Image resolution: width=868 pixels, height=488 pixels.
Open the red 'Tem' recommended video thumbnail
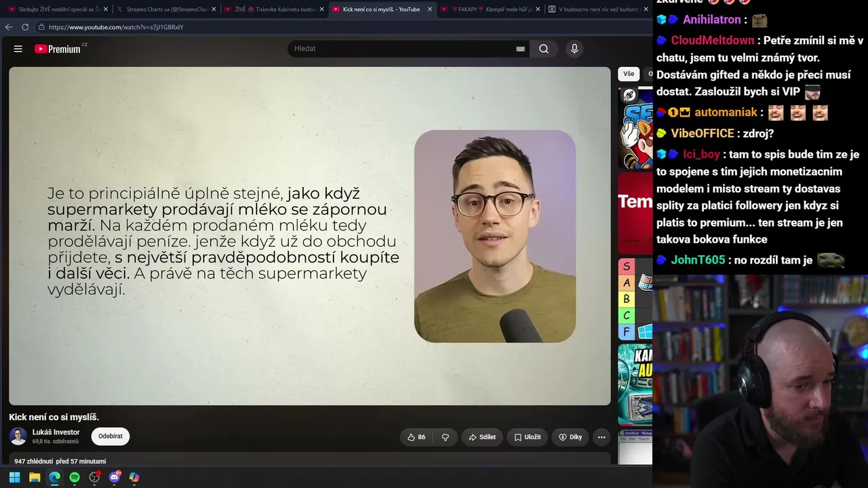635,212
